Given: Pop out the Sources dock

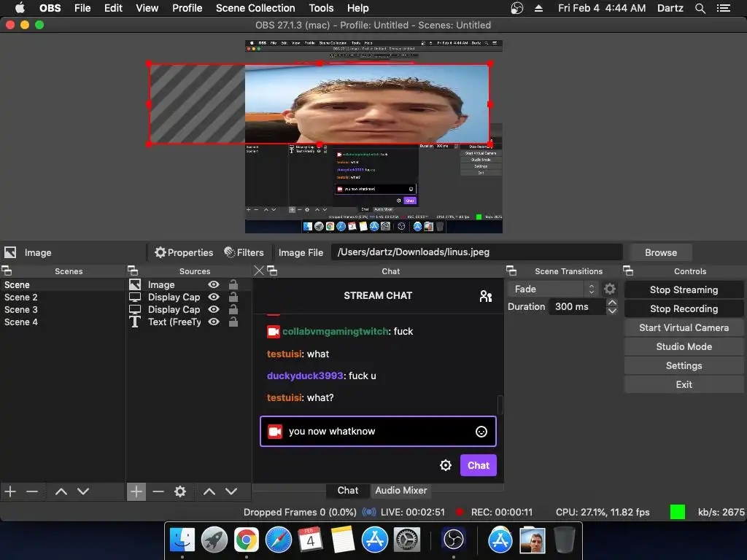Looking at the screenshot, I should (133, 271).
